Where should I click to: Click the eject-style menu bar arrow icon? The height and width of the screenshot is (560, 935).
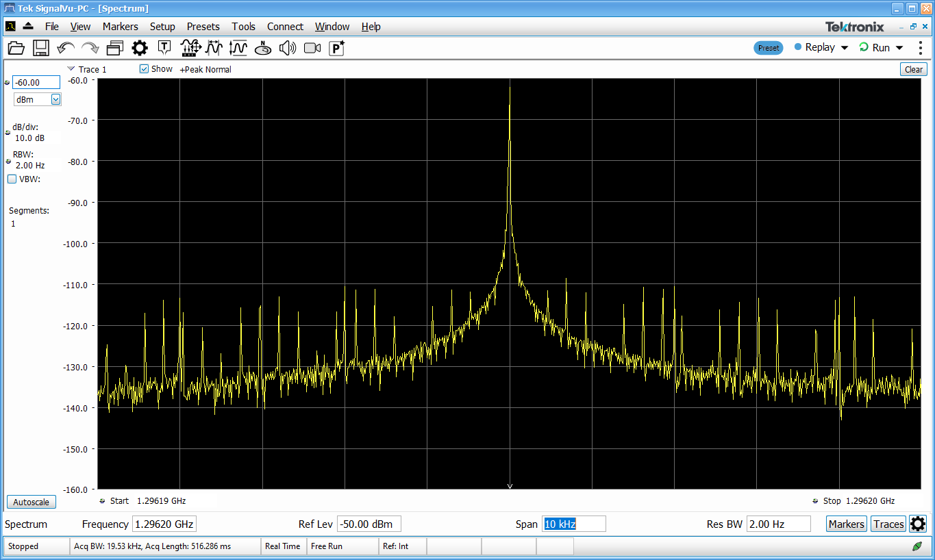28,26
